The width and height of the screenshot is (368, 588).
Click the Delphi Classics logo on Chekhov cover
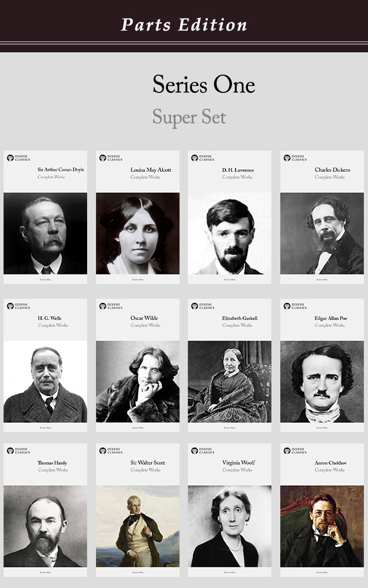pos(295,451)
